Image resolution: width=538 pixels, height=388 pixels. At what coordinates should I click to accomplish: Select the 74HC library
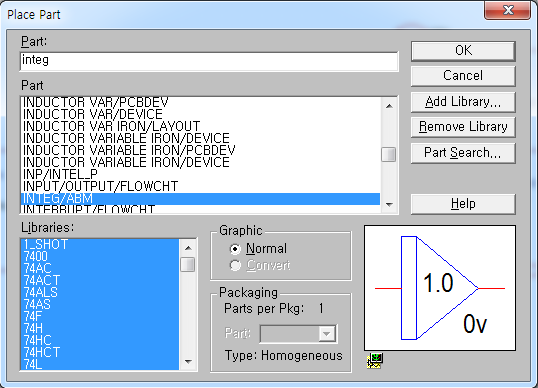pos(100,340)
